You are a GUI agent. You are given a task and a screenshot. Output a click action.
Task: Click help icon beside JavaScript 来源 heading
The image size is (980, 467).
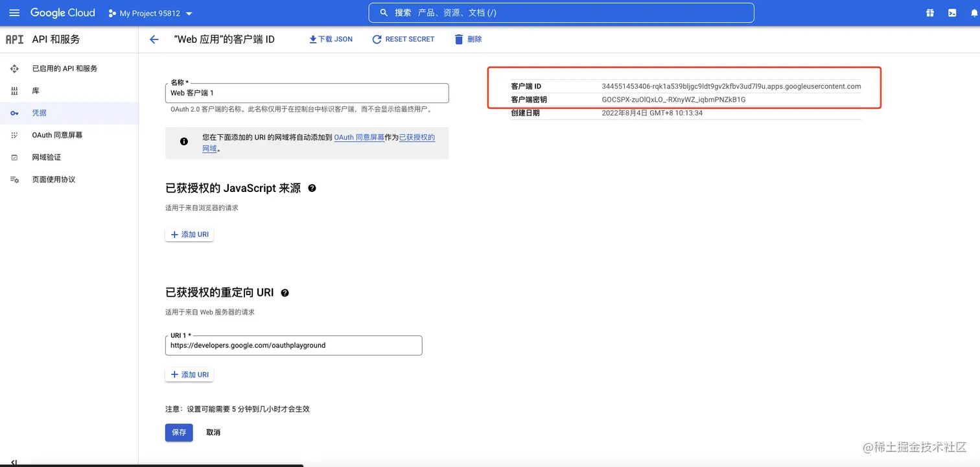[312, 188]
